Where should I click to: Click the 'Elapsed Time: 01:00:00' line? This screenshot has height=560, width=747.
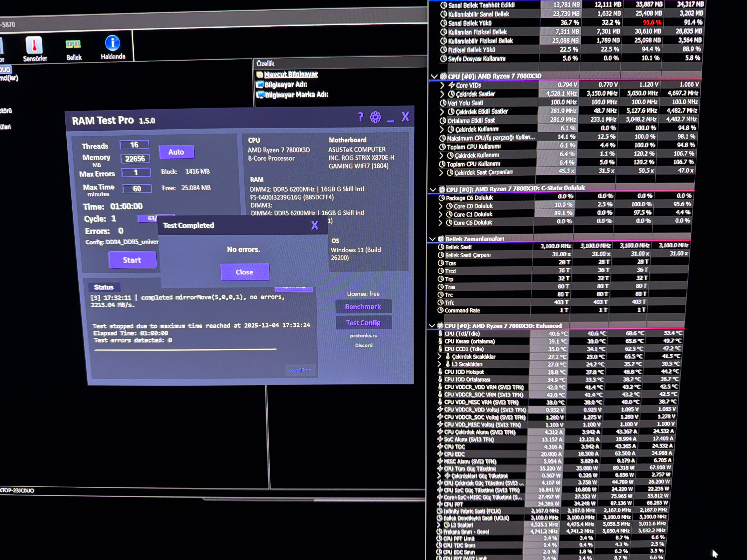tap(131, 333)
